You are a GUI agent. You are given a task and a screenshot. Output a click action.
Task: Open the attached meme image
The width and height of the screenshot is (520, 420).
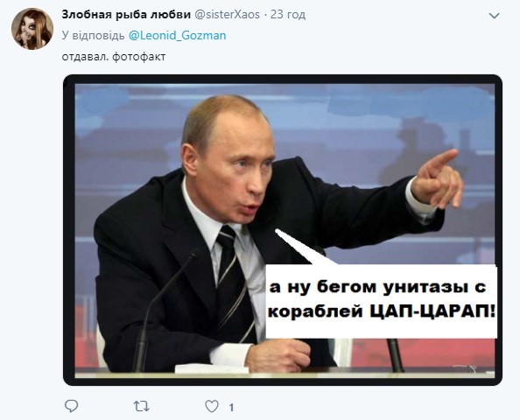pos(283,230)
